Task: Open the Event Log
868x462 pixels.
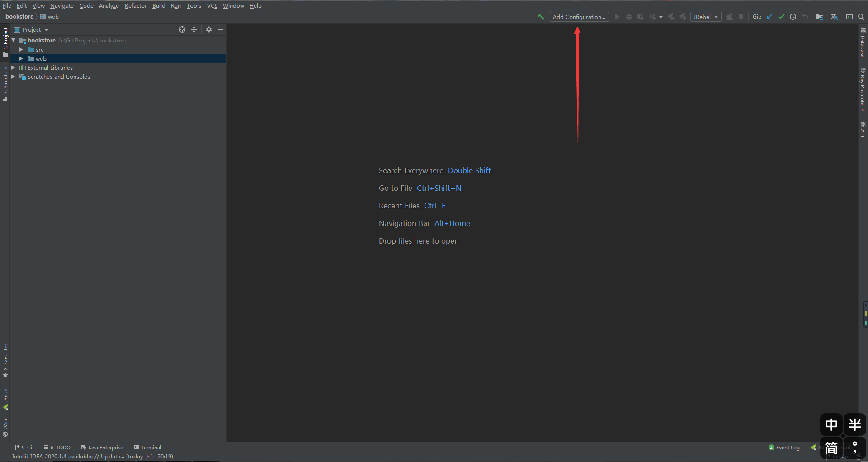Action: pyautogui.click(x=784, y=448)
